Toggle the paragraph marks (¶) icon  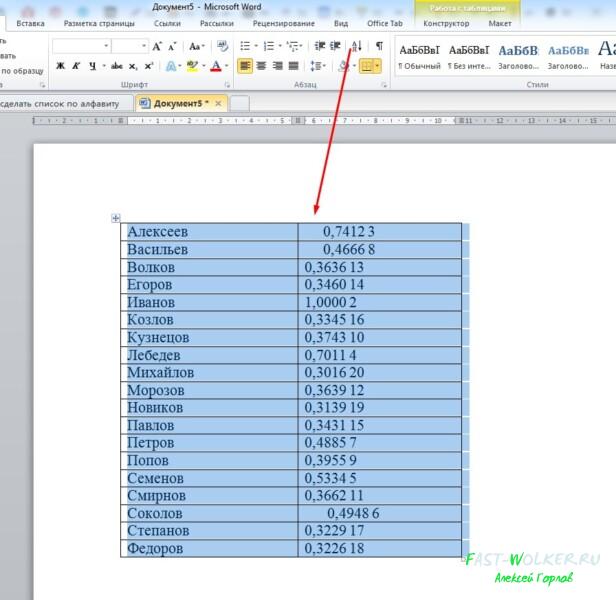tap(379, 46)
